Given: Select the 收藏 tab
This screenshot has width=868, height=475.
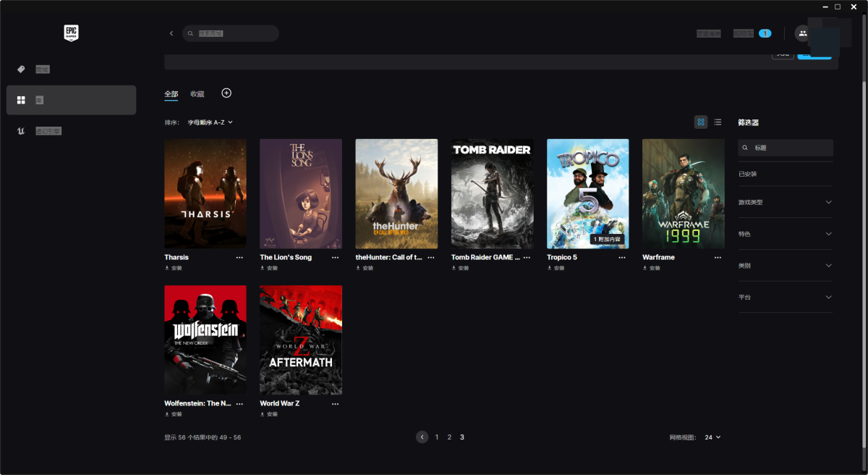Looking at the screenshot, I should coord(197,94).
